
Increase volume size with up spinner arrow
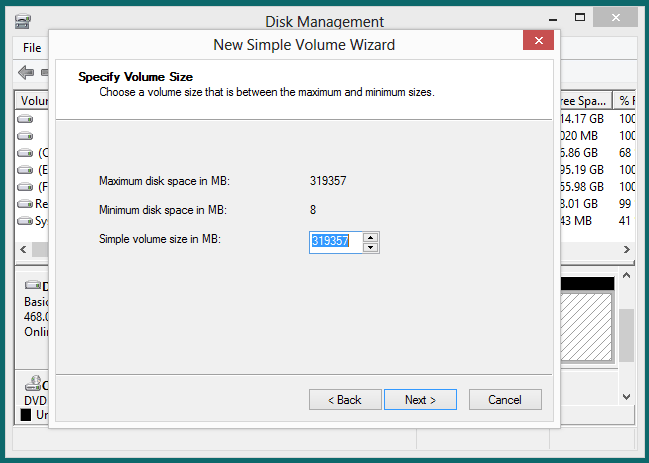click(370, 237)
